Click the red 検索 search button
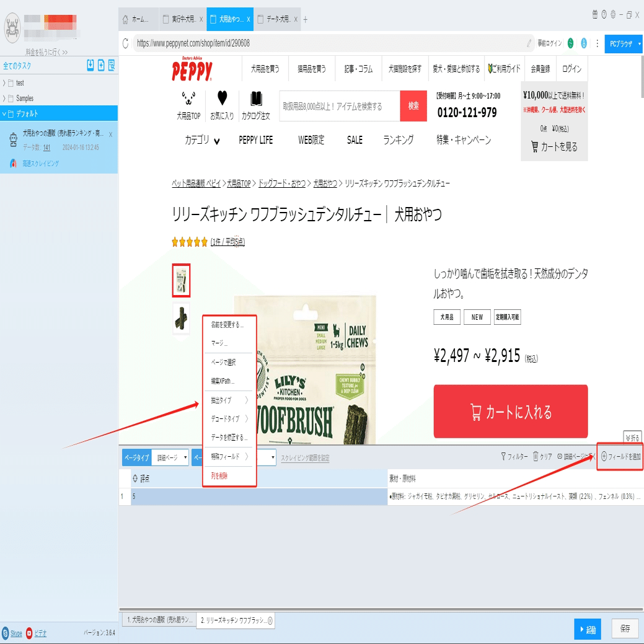 413,106
